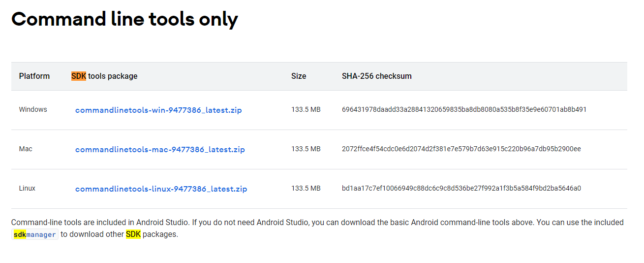The height and width of the screenshot is (263, 644).
Task: Click the Linux package SHA-256 checksum value
Action: point(461,189)
